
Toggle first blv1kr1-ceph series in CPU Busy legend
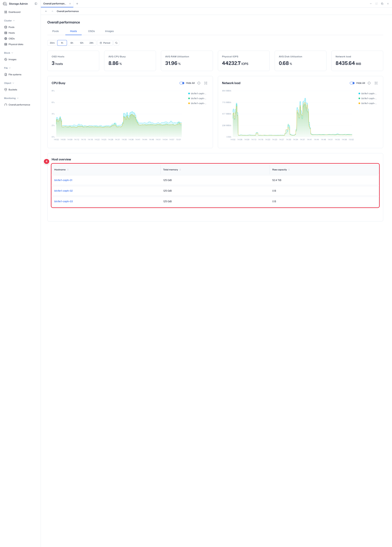pyautogui.click(x=197, y=93)
